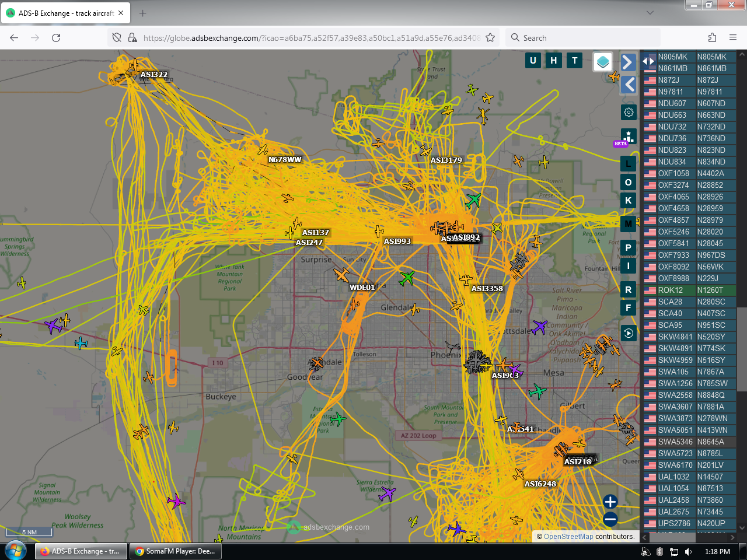Screen dimensions: 747x560
Task: Reload the ADS-B Exchange page
Action: click(56, 38)
